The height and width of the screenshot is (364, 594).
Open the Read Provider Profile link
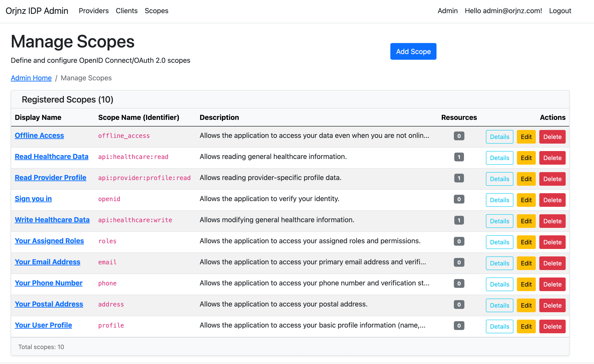[x=50, y=178]
